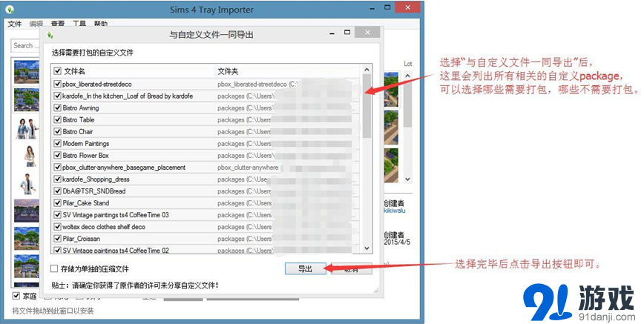Image resolution: width=644 pixels, height=324 pixels.
Task: Uncheck Pilar_Croissan checkbox
Action: tap(58, 239)
